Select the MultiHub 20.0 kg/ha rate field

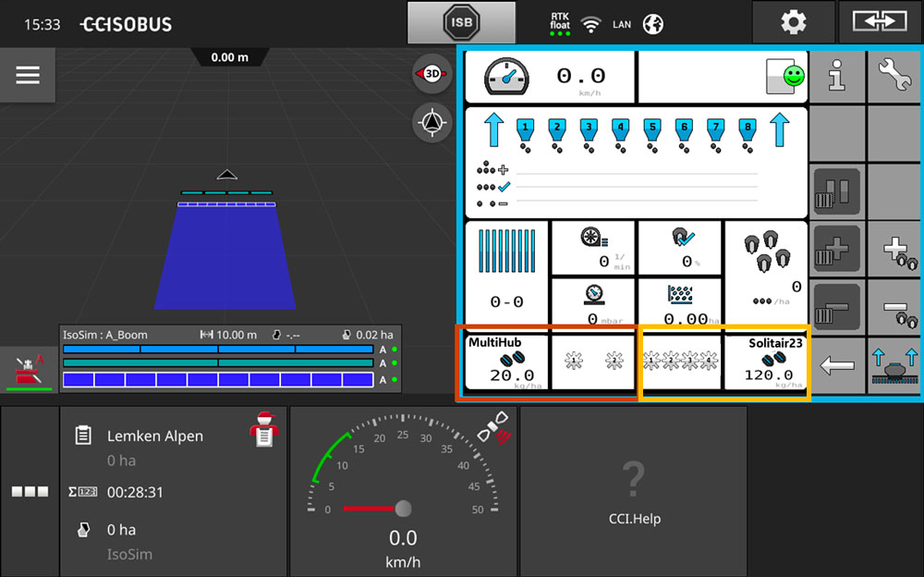(506, 362)
